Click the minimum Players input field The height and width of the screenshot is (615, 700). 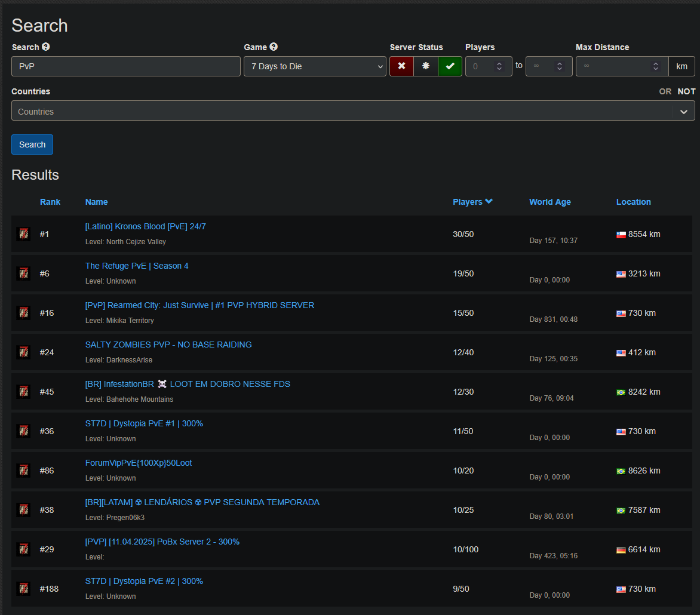(x=489, y=66)
